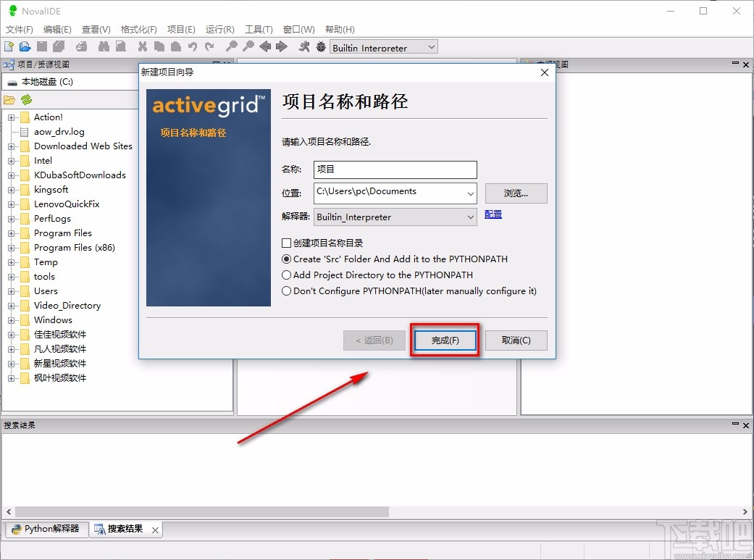Click the Navigate Back arrow icon
This screenshot has width=754, height=560.
[x=265, y=46]
